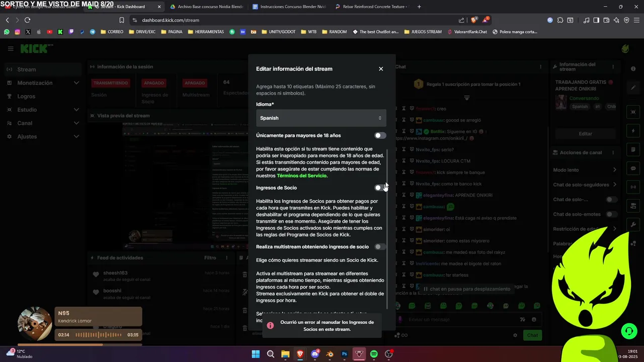Open Discord from the taskbar
The width and height of the screenshot is (644, 362).
click(315, 354)
